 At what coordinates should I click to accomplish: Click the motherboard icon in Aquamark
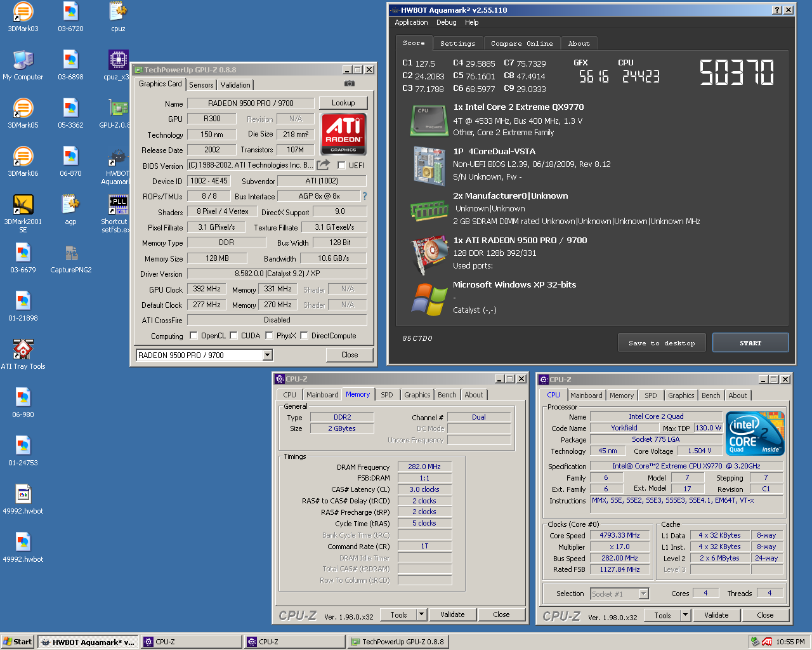point(429,166)
